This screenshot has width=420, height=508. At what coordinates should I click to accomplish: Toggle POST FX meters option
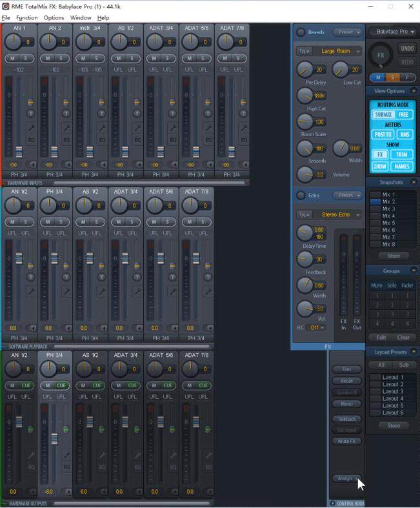tap(383, 134)
